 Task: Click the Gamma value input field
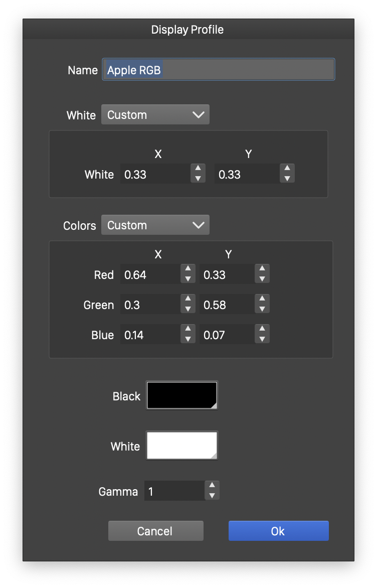[x=174, y=491]
